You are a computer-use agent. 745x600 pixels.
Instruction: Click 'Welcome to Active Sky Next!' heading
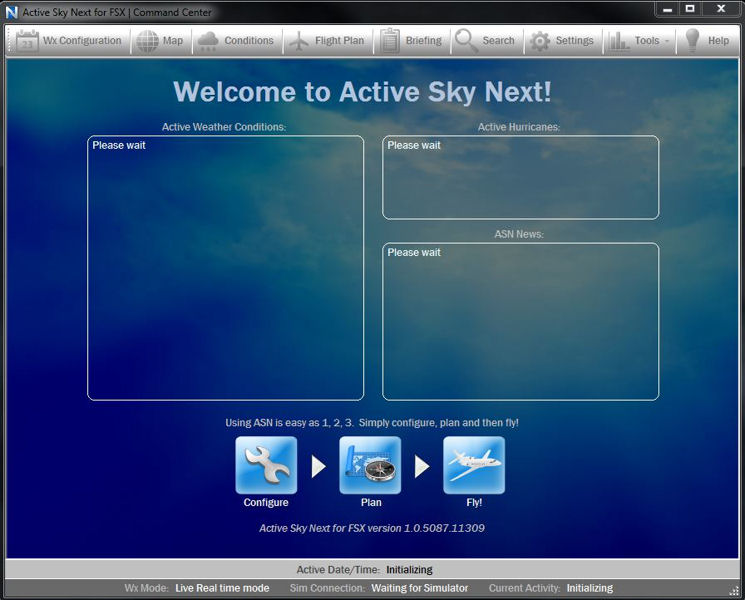tap(362, 92)
